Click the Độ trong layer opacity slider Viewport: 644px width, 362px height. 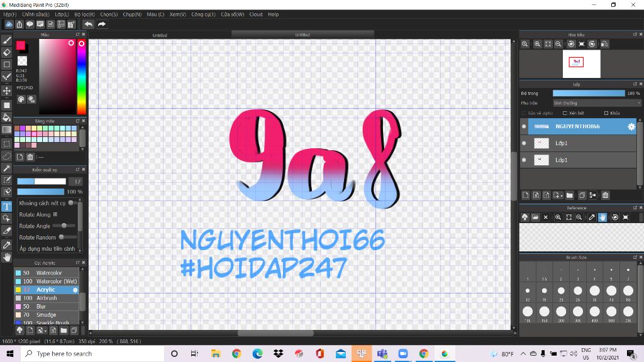pos(589,93)
